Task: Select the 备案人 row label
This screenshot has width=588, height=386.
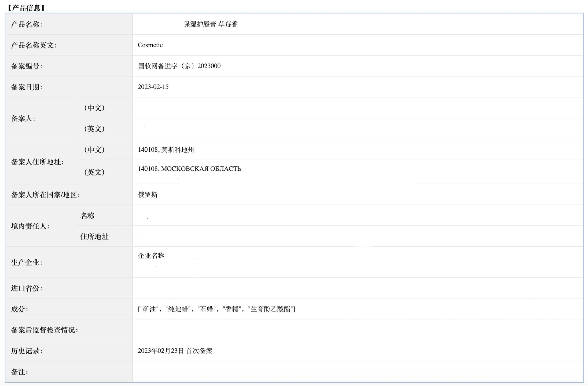Action: coord(23,118)
